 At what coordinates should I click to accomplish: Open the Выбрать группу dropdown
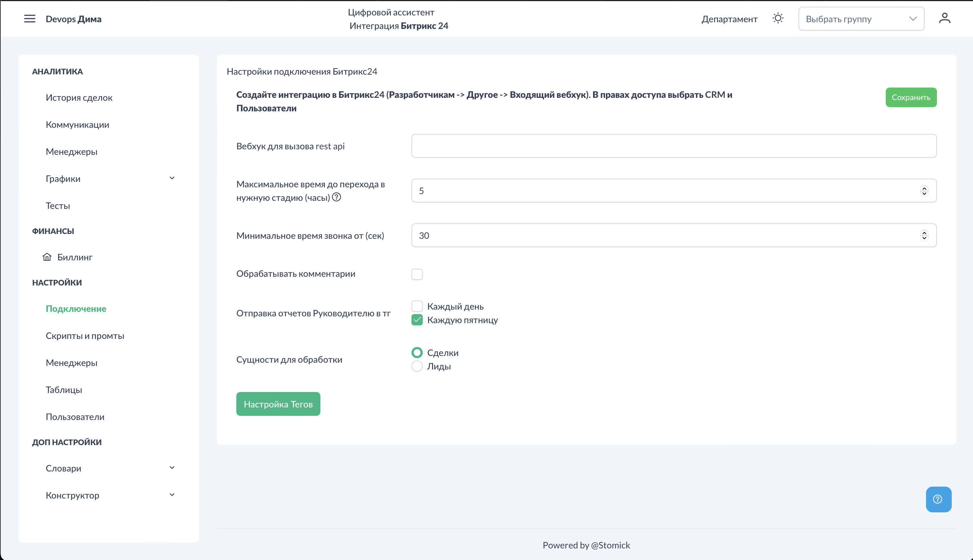pyautogui.click(x=861, y=19)
